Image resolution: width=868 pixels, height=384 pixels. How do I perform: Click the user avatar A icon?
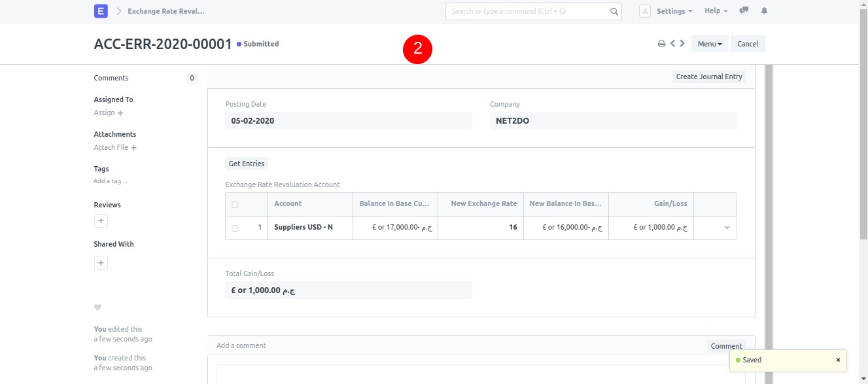tap(645, 11)
